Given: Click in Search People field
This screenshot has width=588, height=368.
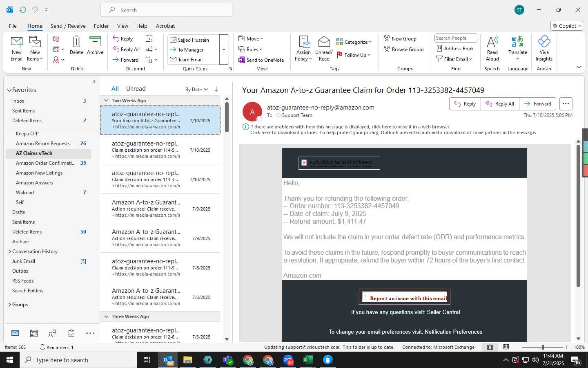Looking at the screenshot, I should click(456, 38).
